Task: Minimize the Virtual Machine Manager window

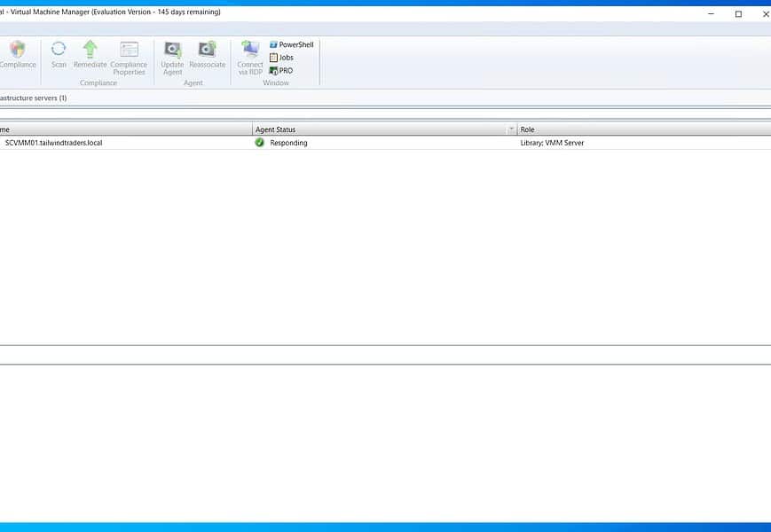Action: tap(711, 14)
